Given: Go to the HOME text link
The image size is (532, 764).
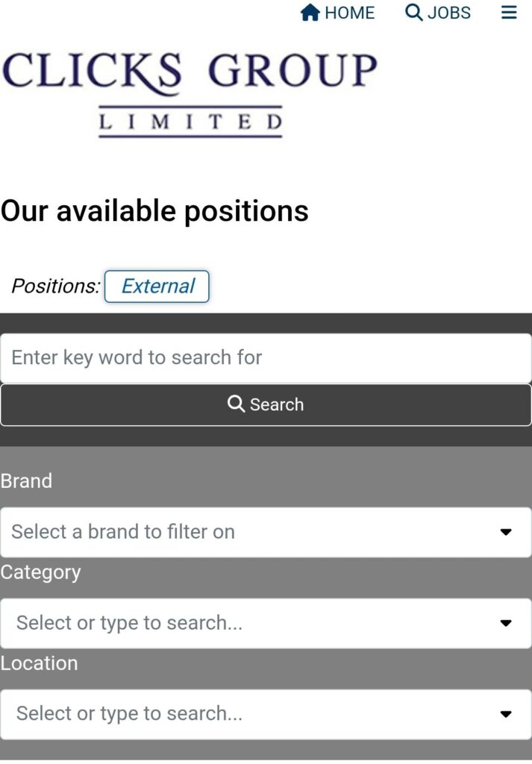Looking at the screenshot, I should coord(349,13).
